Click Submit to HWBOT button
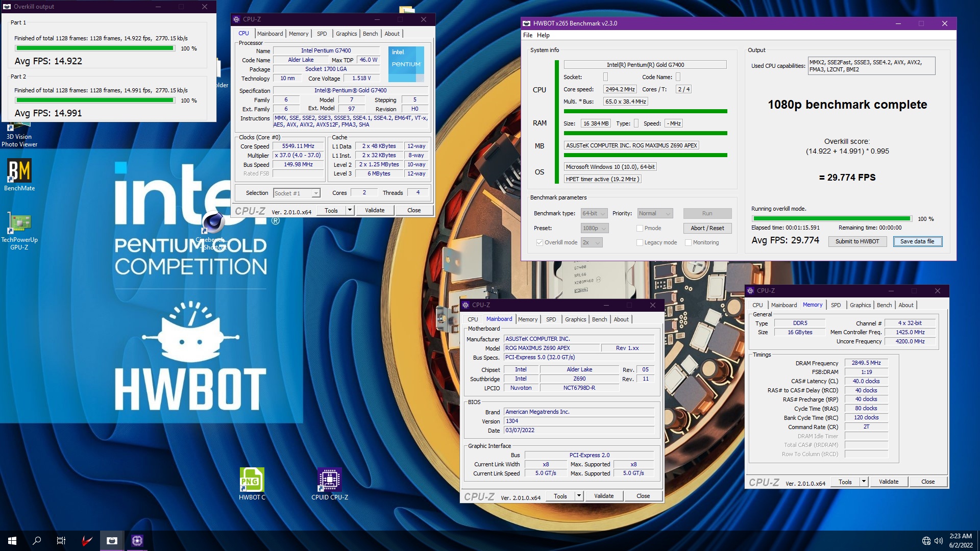This screenshot has height=551, width=980. 857,241
